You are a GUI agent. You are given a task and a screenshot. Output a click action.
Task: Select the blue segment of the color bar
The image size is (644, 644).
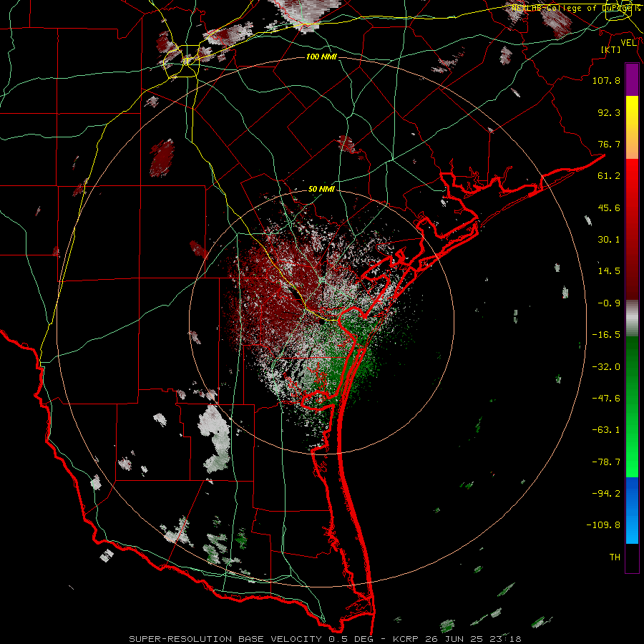point(632,510)
